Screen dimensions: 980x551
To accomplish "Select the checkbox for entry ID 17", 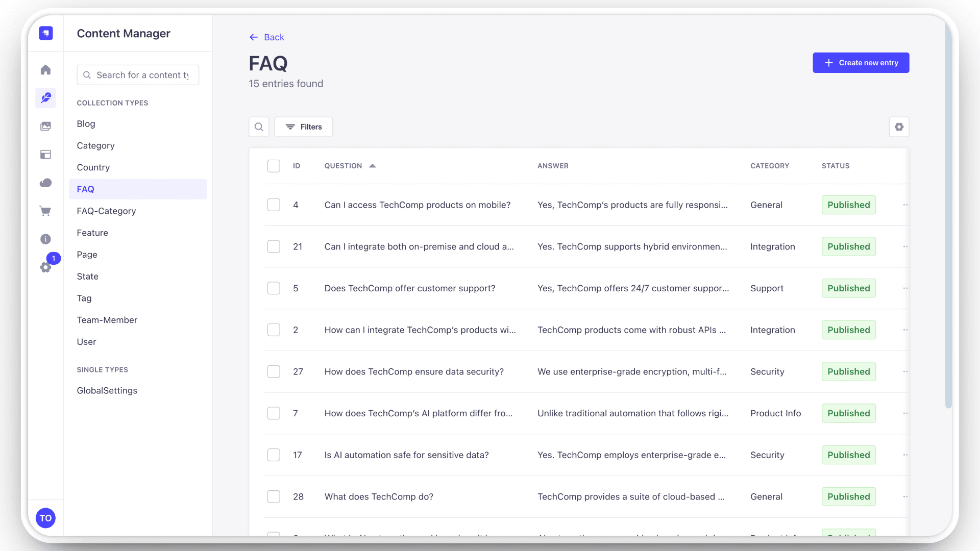I will tap(274, 455).
